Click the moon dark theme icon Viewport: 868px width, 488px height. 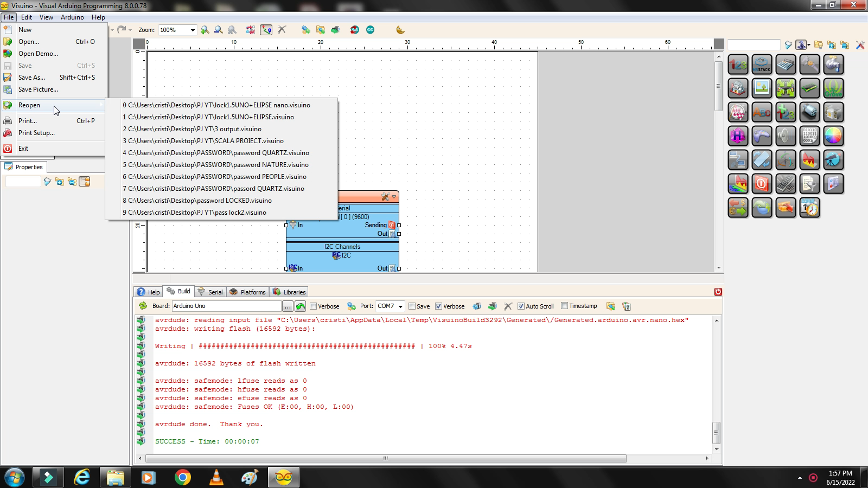(400, 30)
